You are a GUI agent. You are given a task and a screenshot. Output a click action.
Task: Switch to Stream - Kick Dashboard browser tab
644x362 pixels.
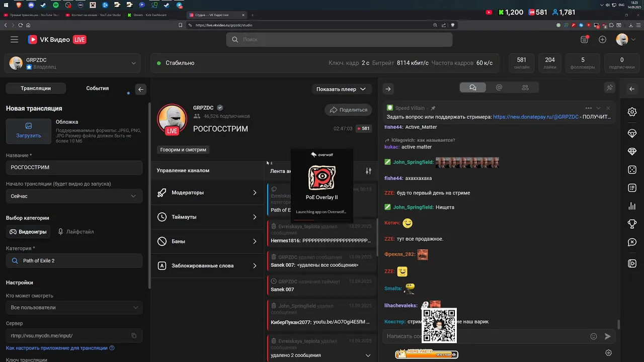(150, 15)
